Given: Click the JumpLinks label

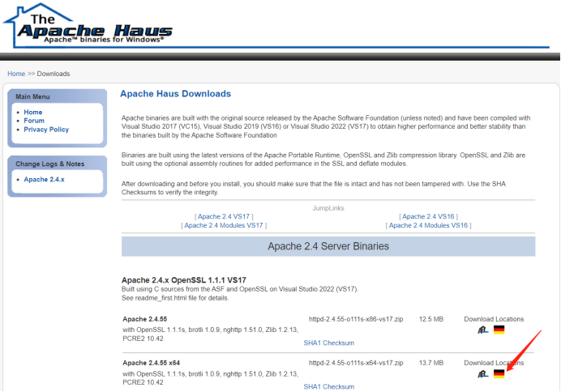Looking at the screenshot, I should [x=328, y=208].
